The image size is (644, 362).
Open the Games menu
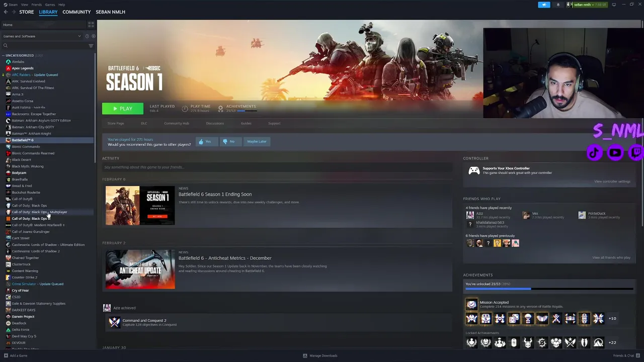click(x=50, y=5)
